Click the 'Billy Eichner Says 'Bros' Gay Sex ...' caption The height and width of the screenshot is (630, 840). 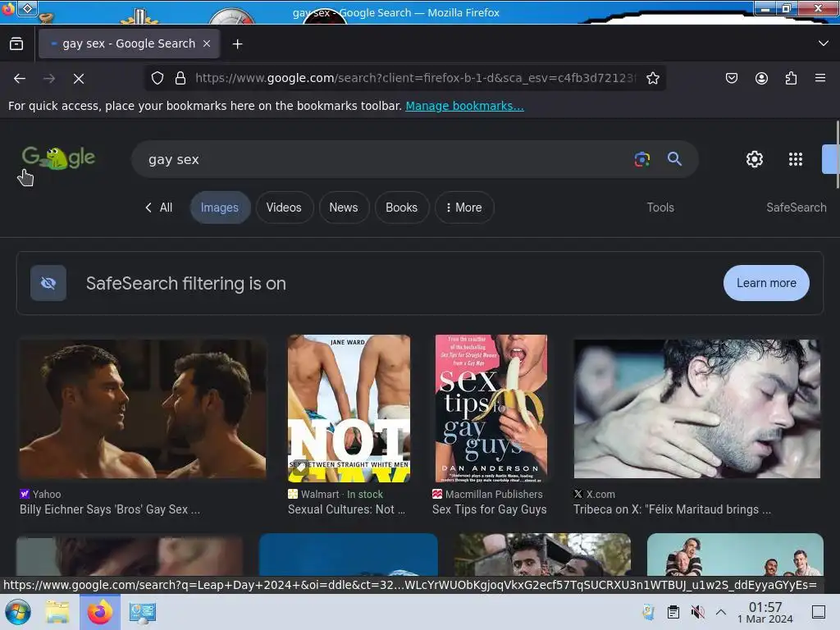pos(110,509)
